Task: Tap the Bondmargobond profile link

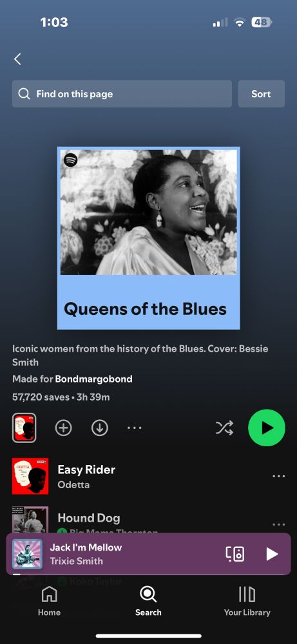Action: [x=93, y=379]
